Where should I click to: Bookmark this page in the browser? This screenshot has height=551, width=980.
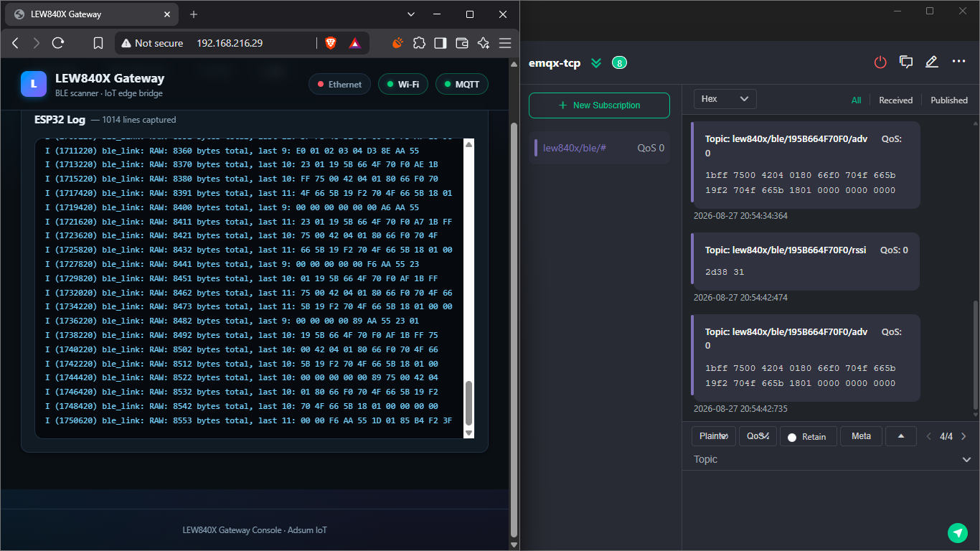98,43
